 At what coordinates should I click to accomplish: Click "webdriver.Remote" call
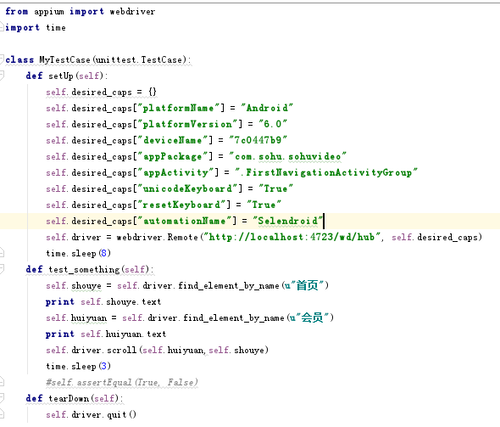click(157, 237)
